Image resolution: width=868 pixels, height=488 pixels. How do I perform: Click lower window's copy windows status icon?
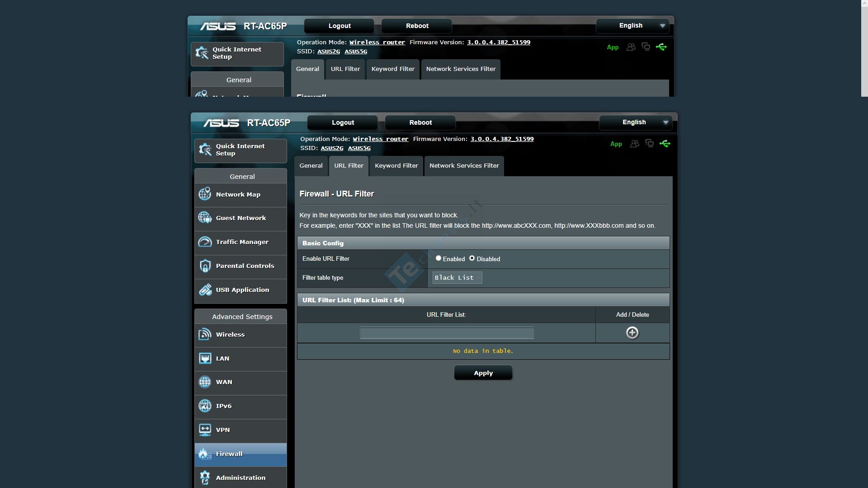click(x=650, y=143)
